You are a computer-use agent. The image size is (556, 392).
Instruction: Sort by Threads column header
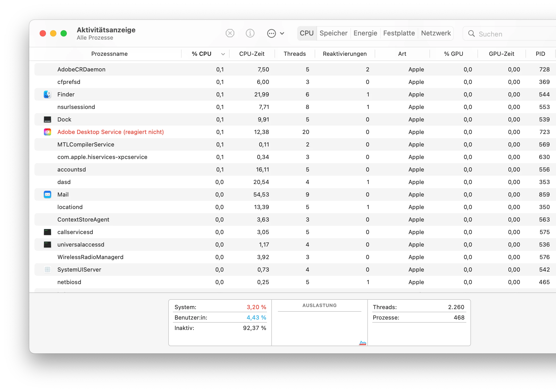(295, 54)
